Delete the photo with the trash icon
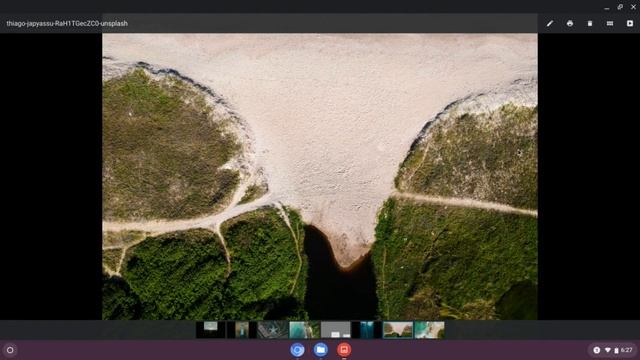Image resolution: width=640 pixels, height=360 pixels. [590, 23]
